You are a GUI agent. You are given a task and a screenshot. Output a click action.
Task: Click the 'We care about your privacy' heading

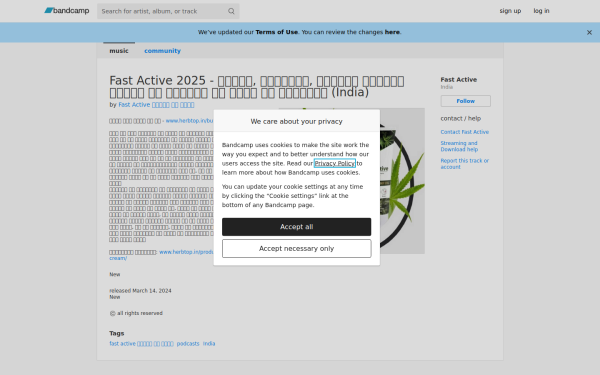297,121
